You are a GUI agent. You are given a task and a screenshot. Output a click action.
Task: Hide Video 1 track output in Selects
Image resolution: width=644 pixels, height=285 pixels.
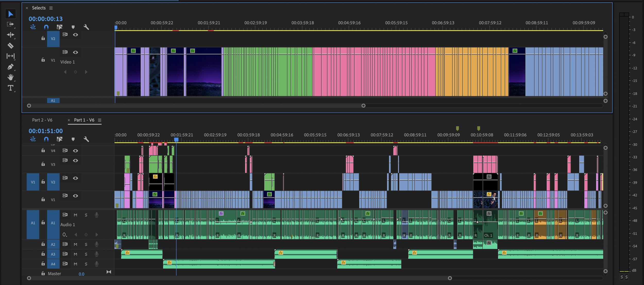(x=75, y=52)
